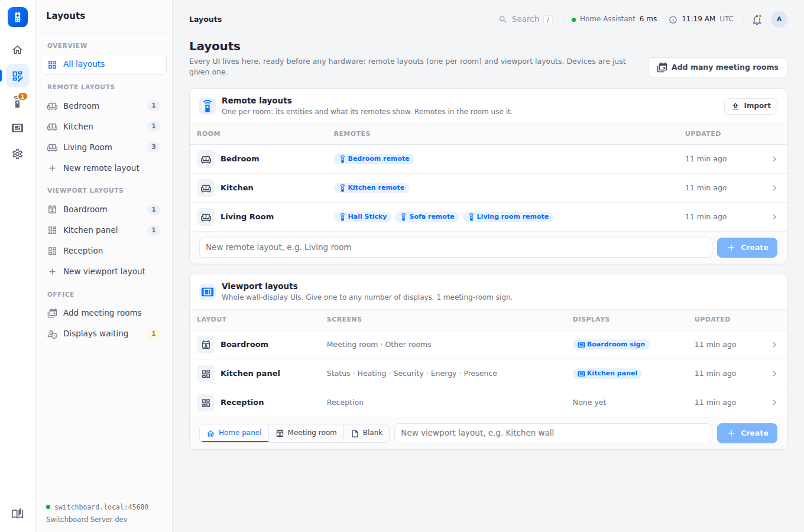Select the Home panel template tab
This screenshot has height=532, width=804.
(234, 433)
